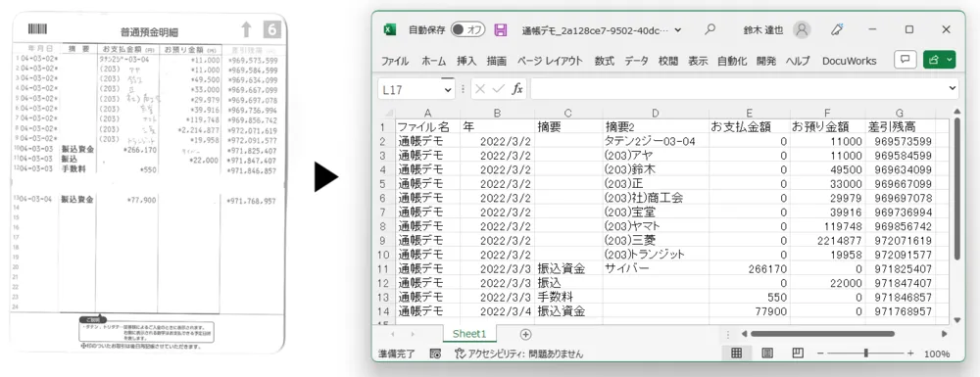Open the 開発 ribbon tab
The height and width of the screenshot is (377, 980).
coord(766,61)
